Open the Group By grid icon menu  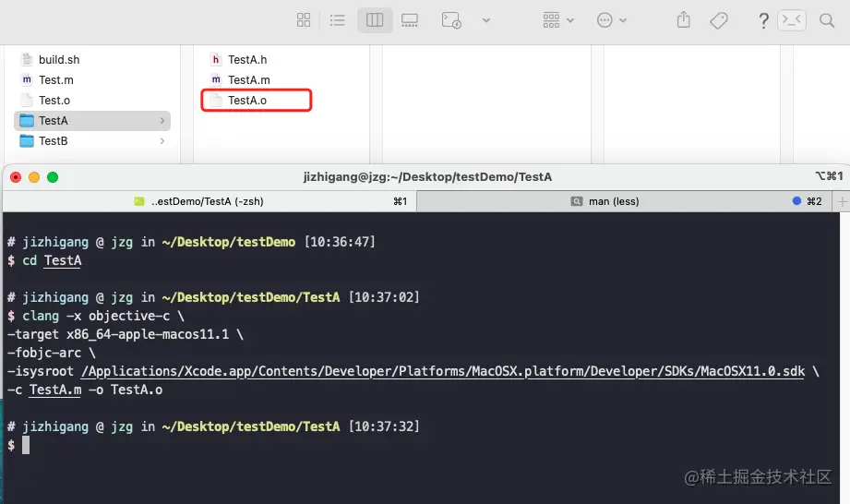tap(551, 20)
